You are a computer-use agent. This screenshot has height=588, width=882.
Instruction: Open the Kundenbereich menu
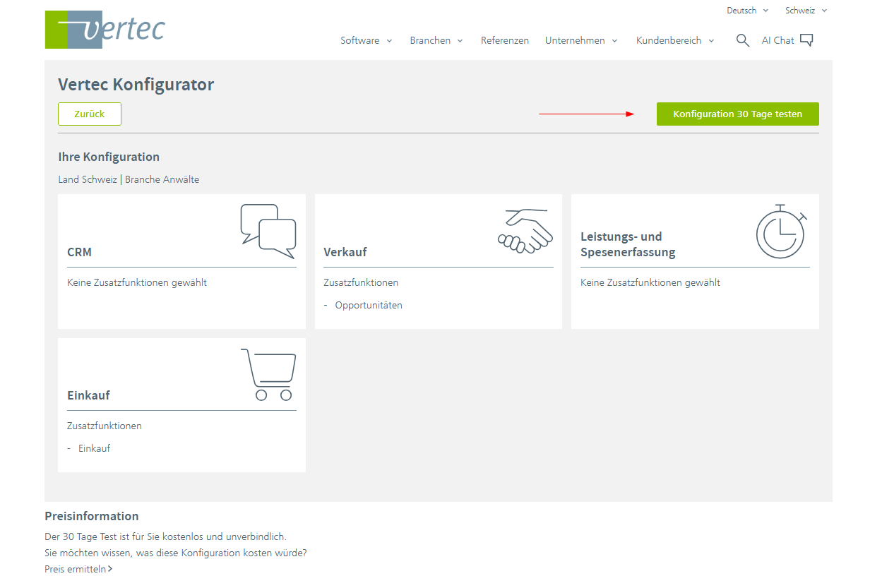[x=675, y=40]
